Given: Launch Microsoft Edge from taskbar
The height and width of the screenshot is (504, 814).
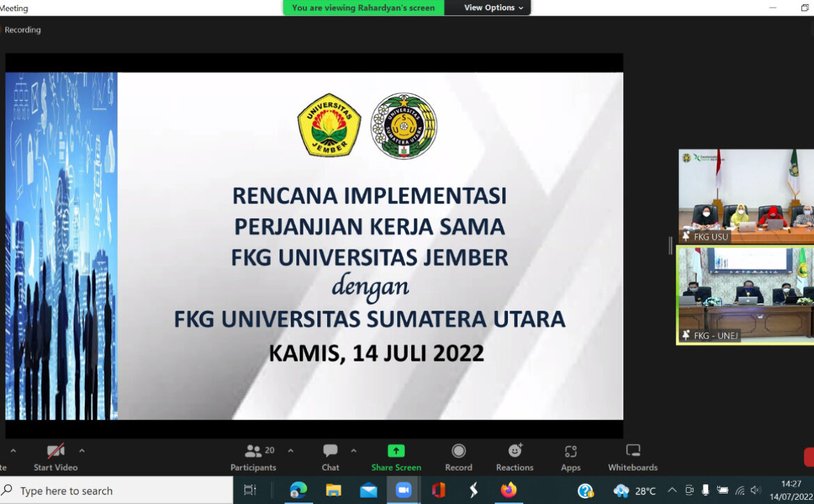Looking at the screenshot, I should [x=298, y=490].
